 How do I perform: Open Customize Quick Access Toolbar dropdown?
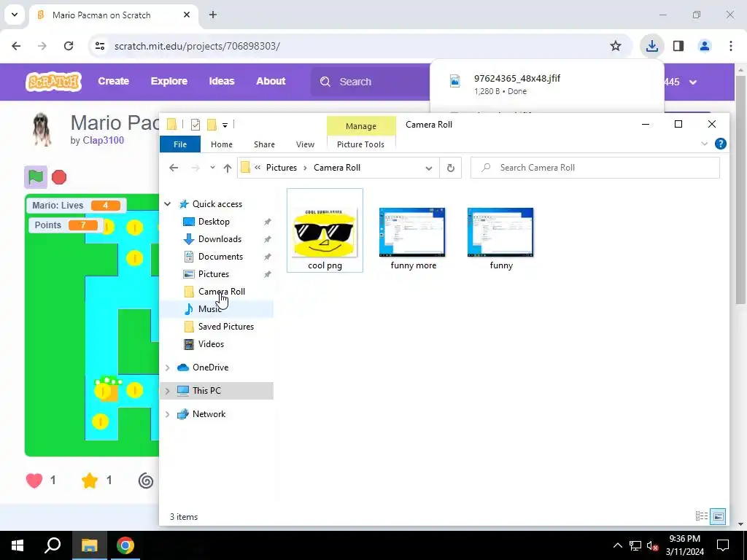coord(225,125)
